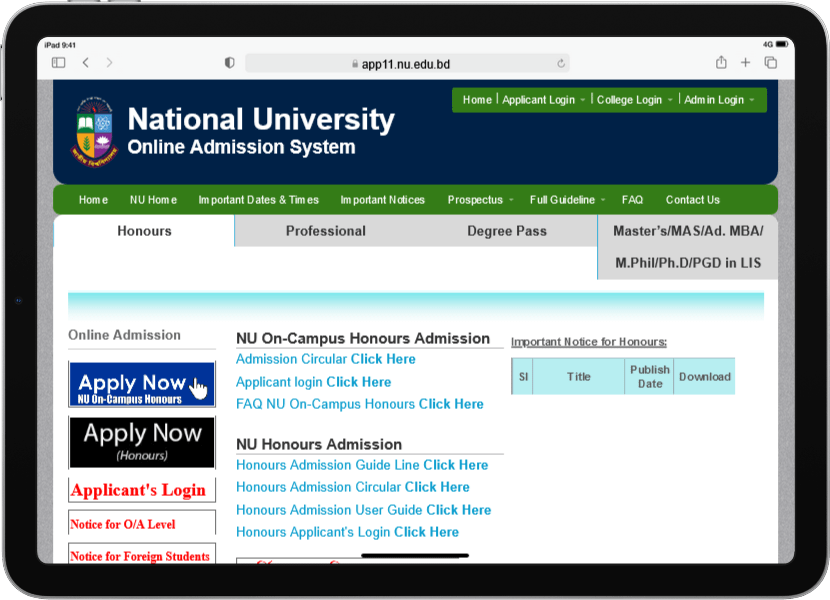The image size is (830, 600).
Task: Open Admission Circular Click Here link
Action: coord(326,359)
